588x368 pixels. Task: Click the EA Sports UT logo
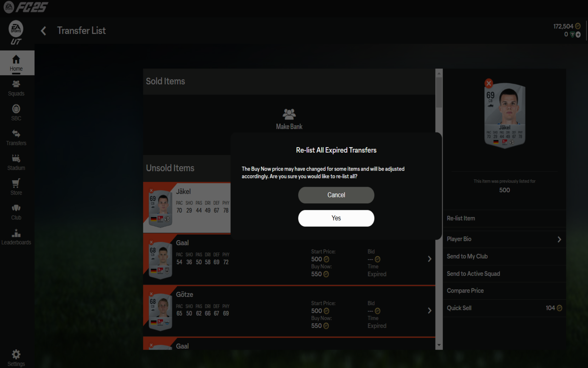(16, 33)
